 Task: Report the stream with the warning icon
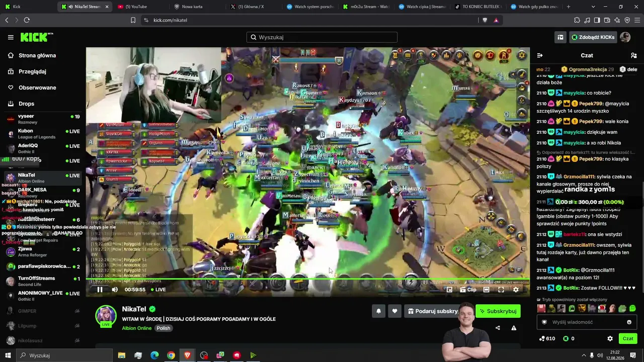click(x=514, y=328)
